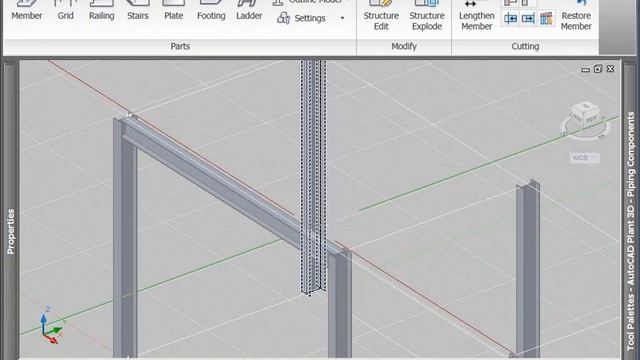Expand the Cutting panel title
This screenshot has width=640, height=360.
pos(525,46)
